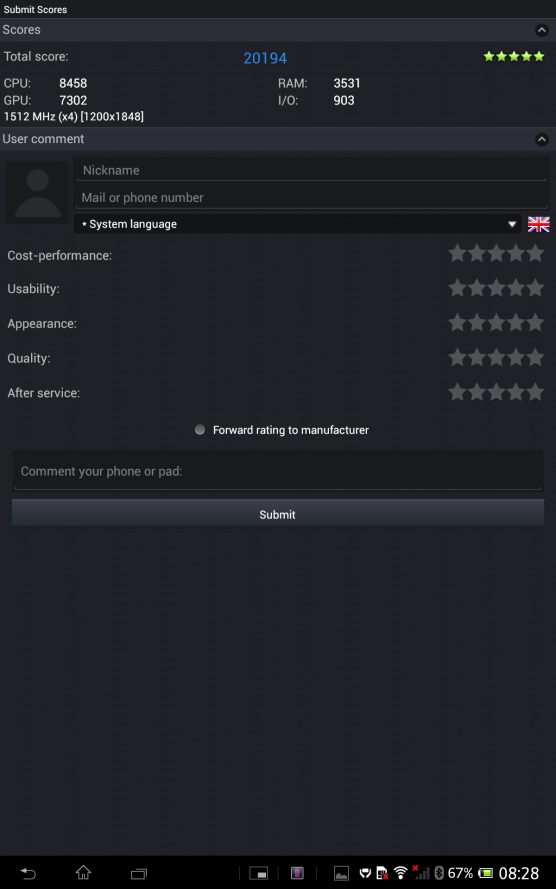Tap the clock showing 08:28
The width and height of the screenshot is (556, 889).
point(519,873)
